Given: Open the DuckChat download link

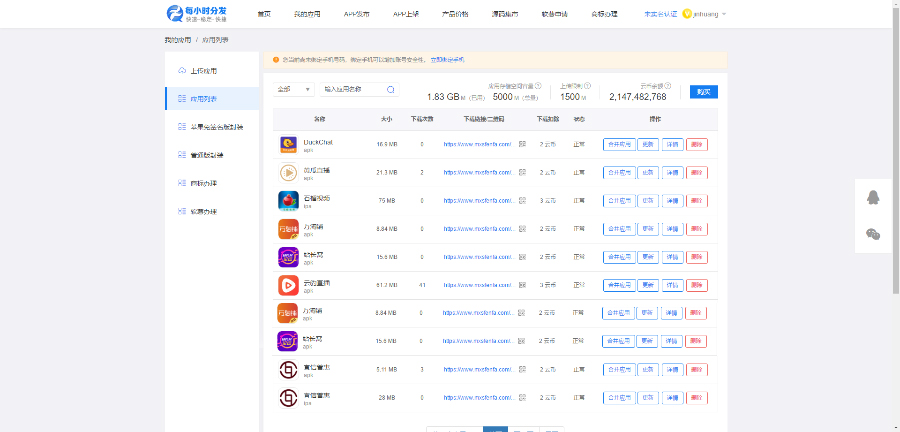Looking at the screenshot, I should [x=477, y=144].
